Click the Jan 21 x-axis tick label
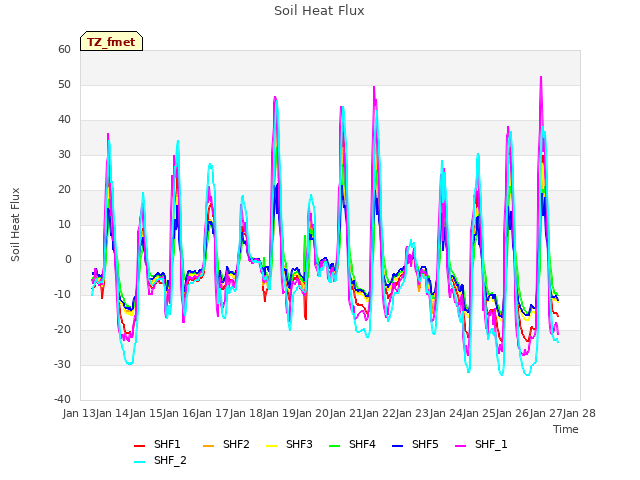 point(346,413)
